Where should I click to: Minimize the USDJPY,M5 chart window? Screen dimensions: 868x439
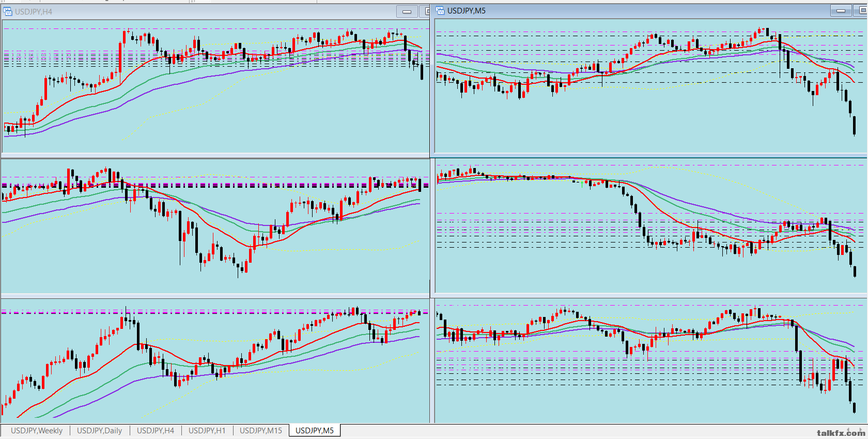841,10
